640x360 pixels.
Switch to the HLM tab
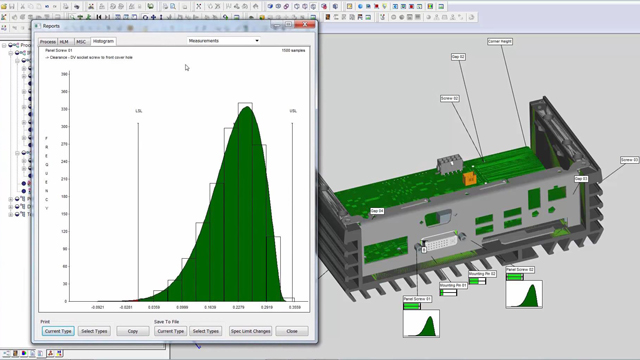64,42
